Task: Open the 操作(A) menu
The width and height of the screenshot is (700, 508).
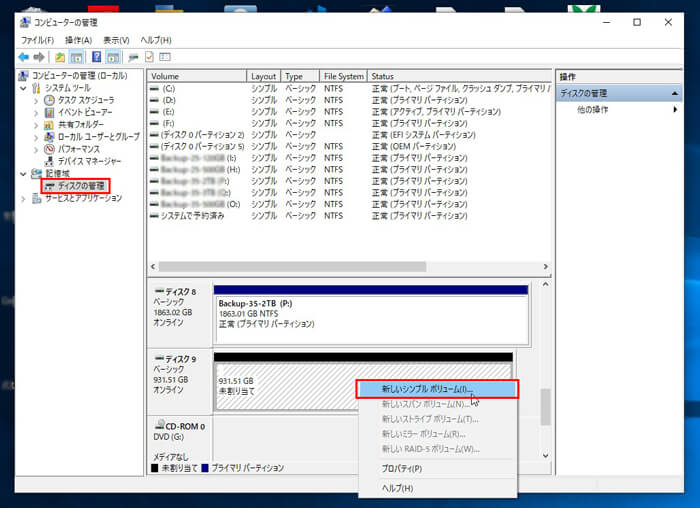Action: point(79,40)
